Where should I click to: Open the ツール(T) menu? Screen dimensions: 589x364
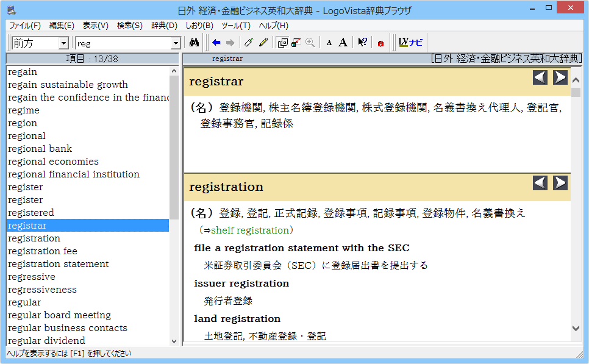[236, 26]
